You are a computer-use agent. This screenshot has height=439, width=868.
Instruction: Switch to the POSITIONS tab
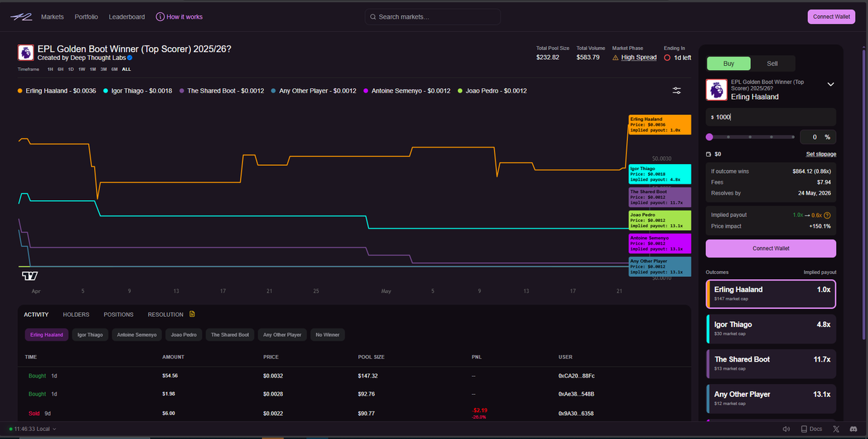(x=119, y=315)
